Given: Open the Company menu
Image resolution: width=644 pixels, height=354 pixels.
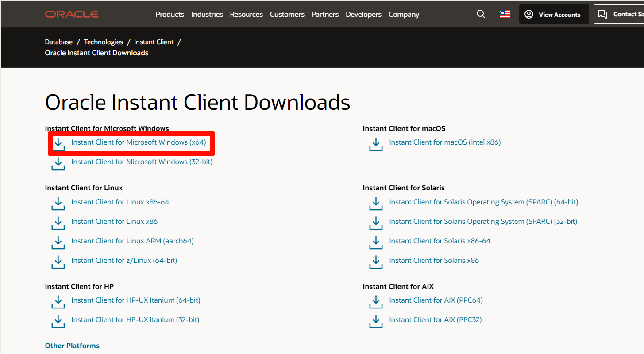Looking at the screenshot, I should (x=404, y=14).
